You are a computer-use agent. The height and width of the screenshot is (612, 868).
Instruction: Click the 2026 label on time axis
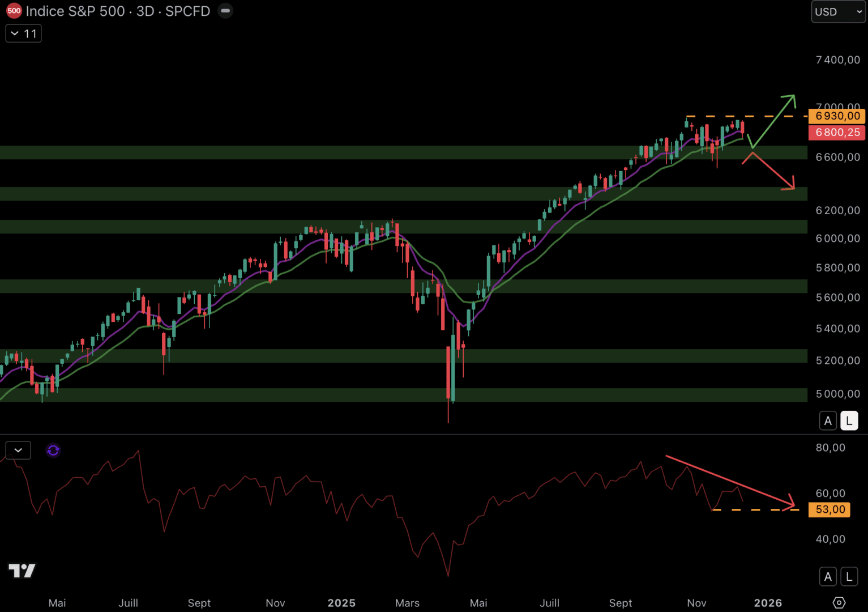tap(768, 603)
